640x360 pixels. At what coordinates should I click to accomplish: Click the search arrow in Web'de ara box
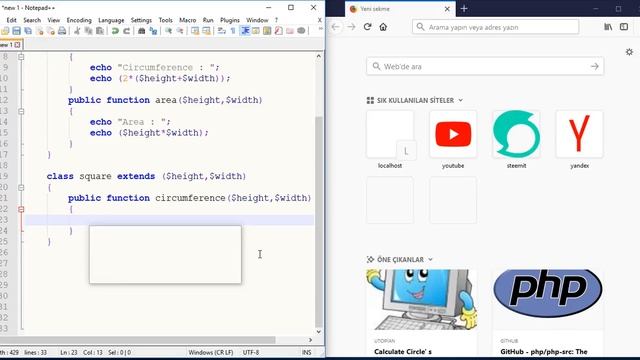click(594, 66)
